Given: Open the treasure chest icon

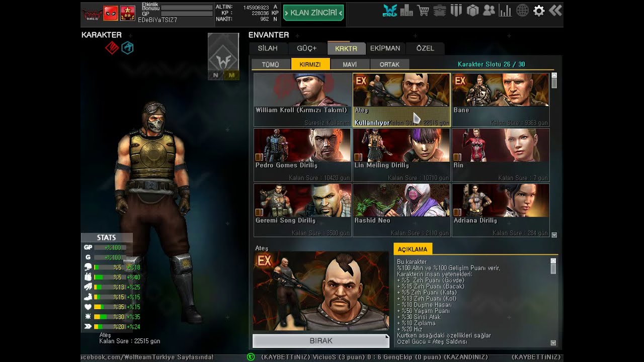Looking at the screenshot, I should coord(440,11).
